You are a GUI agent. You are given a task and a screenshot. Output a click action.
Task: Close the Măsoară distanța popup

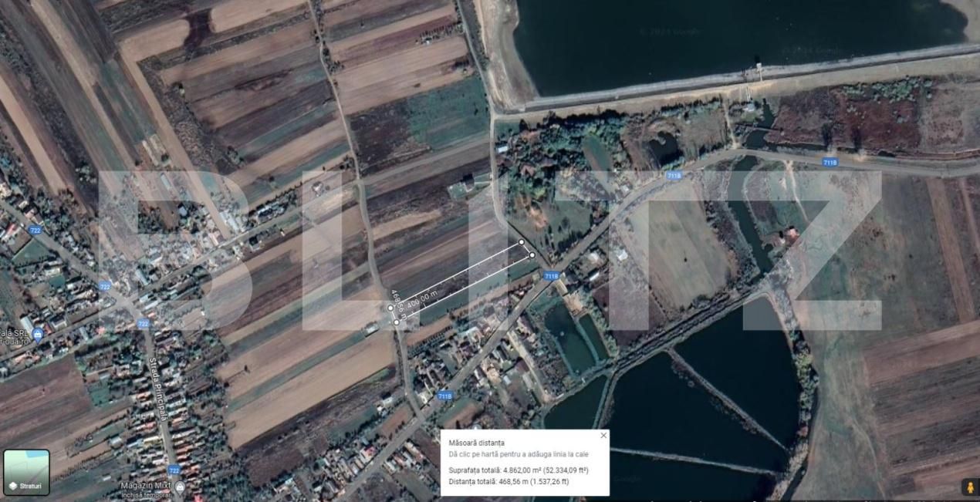point(603,436)
